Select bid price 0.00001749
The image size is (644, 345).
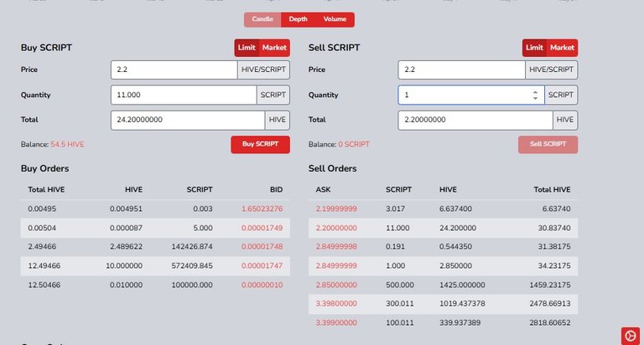262,228
